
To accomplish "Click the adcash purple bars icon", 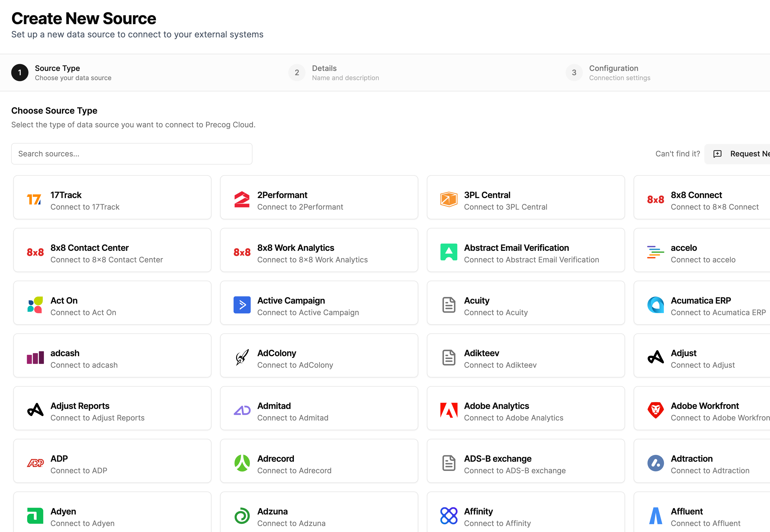I will [35, 358].
